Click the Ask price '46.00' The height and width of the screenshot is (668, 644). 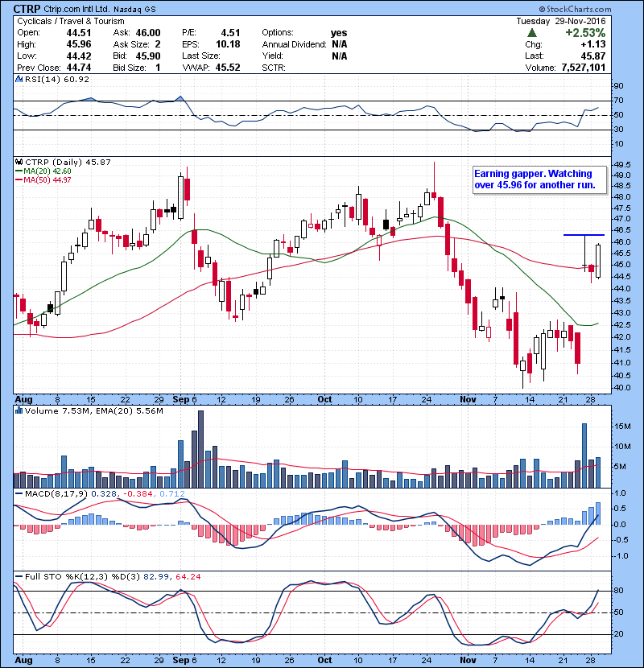pyautogui.click(x=148, y=33)
